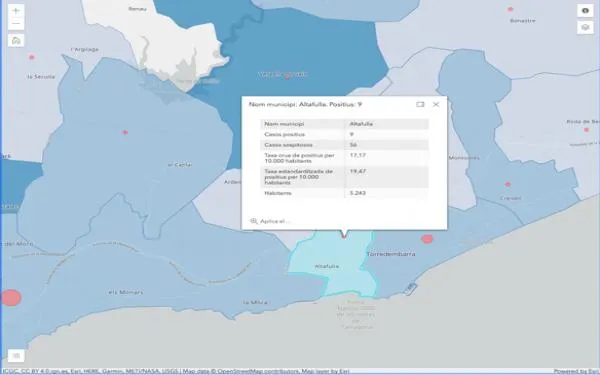
Task: Click the la Móra map label
Action: [x=255, y=302]
